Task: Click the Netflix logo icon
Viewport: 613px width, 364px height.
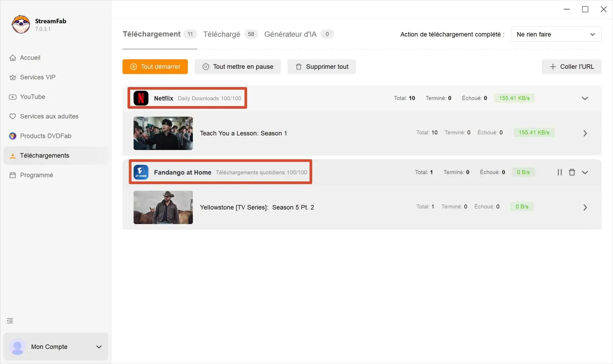Action: (141, 98)
